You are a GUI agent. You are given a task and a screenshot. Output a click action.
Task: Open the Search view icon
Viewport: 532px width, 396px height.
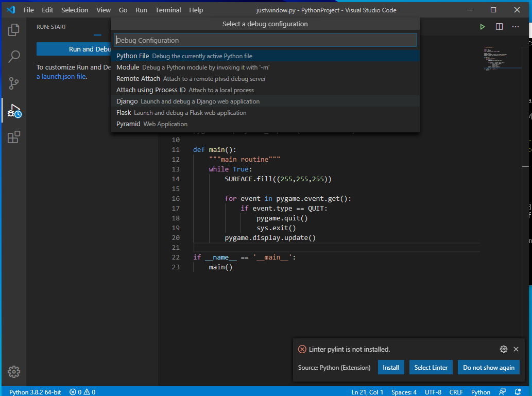pos(13,56)
